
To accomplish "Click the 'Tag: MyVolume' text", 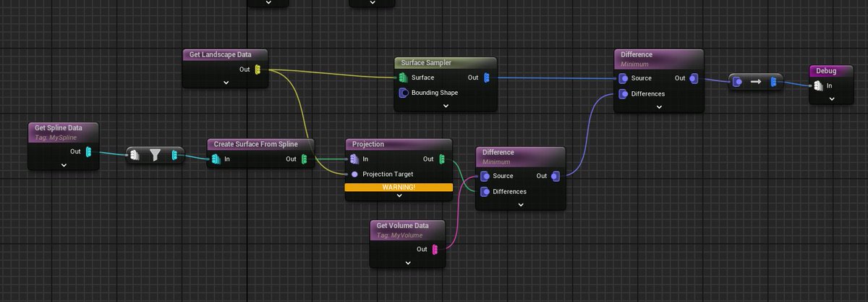I will (x=399, y=235).
